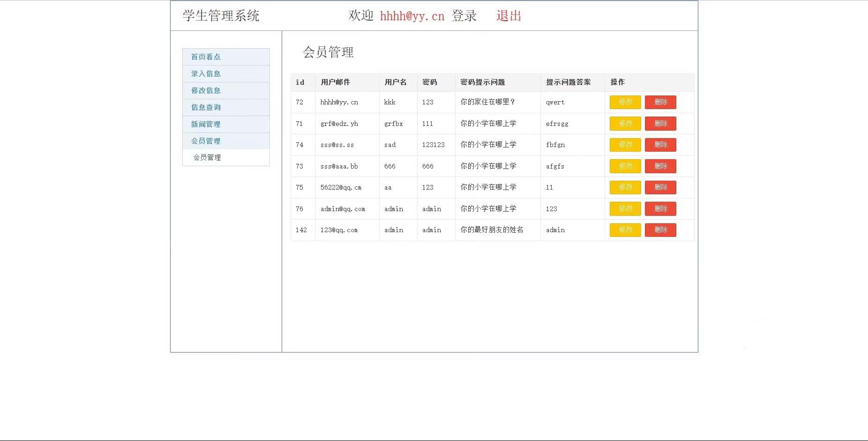
Task: Click the hhhh@yy.cn username in header
Action: (x=412, y=16)
